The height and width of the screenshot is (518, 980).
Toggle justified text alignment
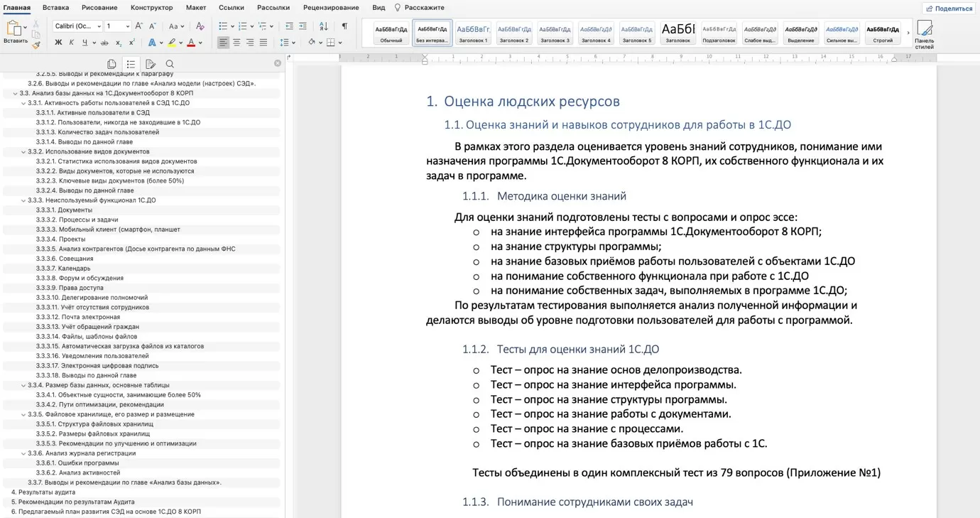pyautogui.click(x=263, y=43)
